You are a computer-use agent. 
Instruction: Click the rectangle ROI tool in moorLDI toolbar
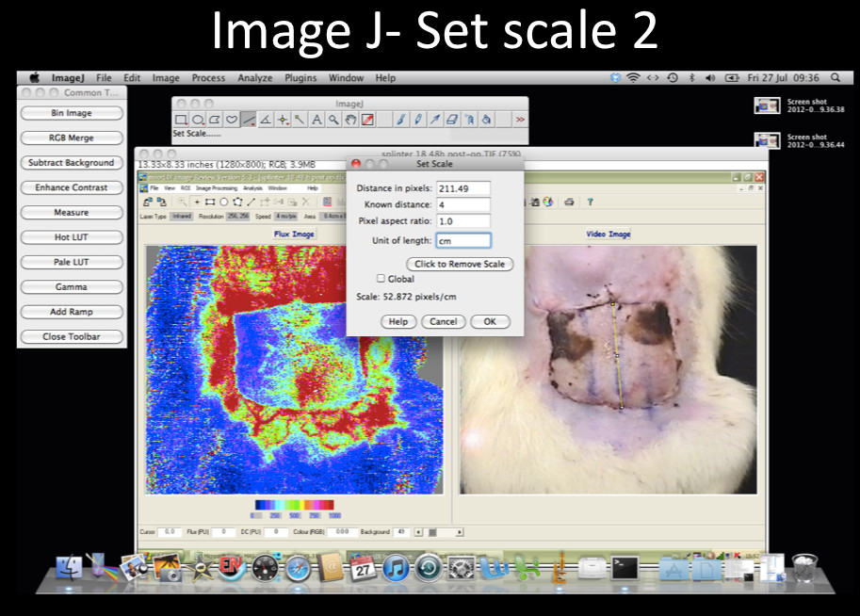point(210,202)
